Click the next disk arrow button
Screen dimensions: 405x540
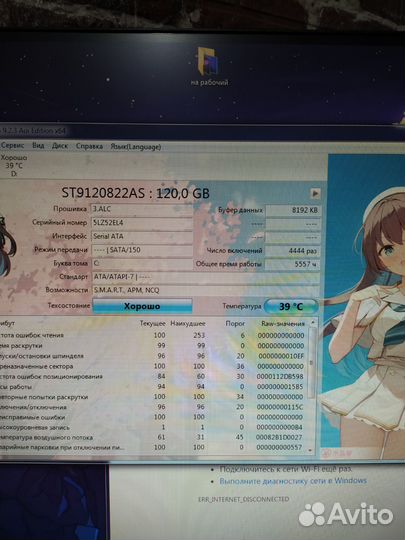(315, 193)
